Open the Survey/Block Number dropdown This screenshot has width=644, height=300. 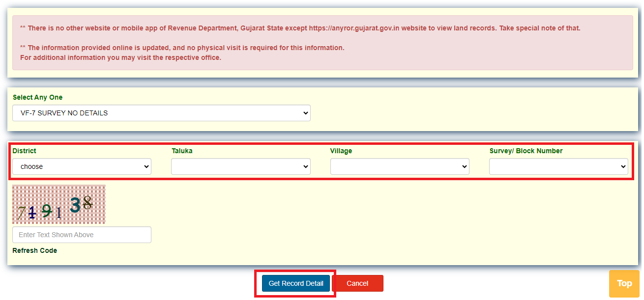[x=558, y=166]
